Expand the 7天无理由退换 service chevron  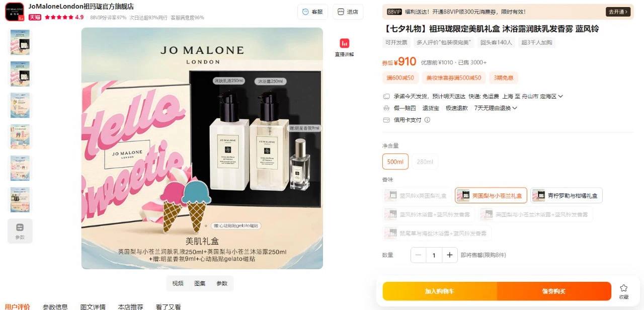515,108
